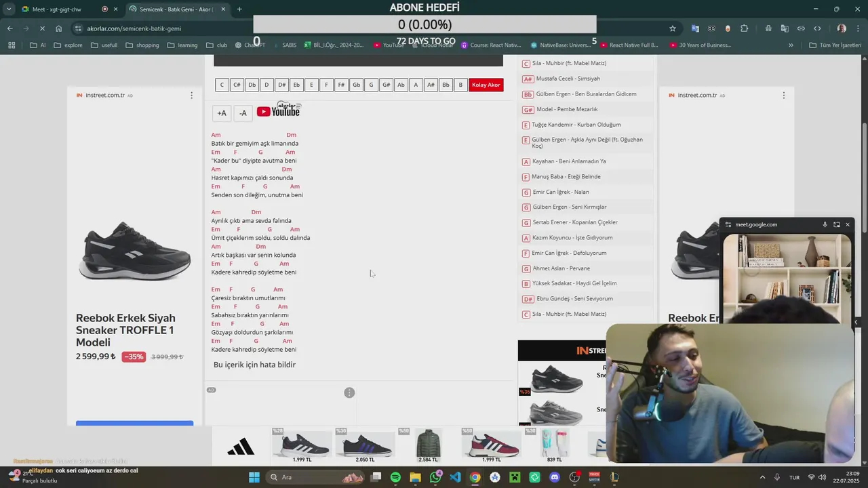The image size is (868, 488).
Task: Click Reebok sneaker ad image on left
Action: [x=134, y=251]
